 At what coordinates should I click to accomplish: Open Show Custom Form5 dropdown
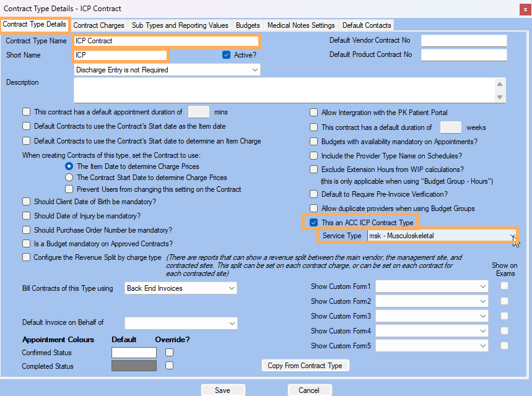432,346
